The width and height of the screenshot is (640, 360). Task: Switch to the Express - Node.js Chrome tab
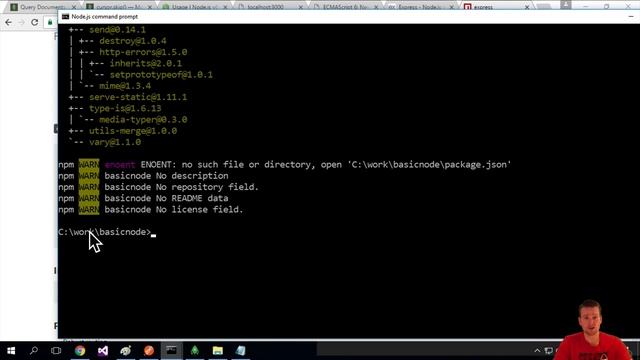(x=420, y=7)
